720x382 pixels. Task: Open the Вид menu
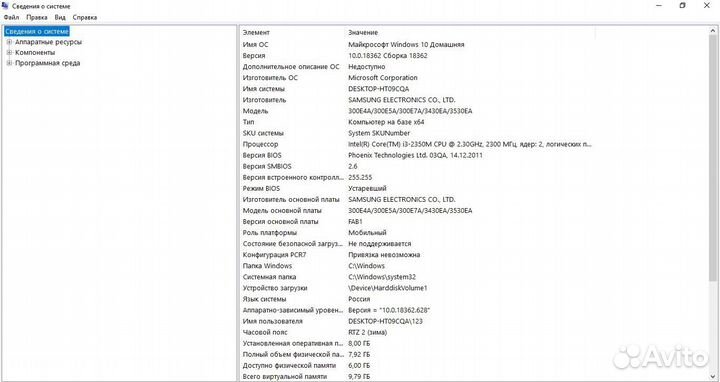[60, 17]
